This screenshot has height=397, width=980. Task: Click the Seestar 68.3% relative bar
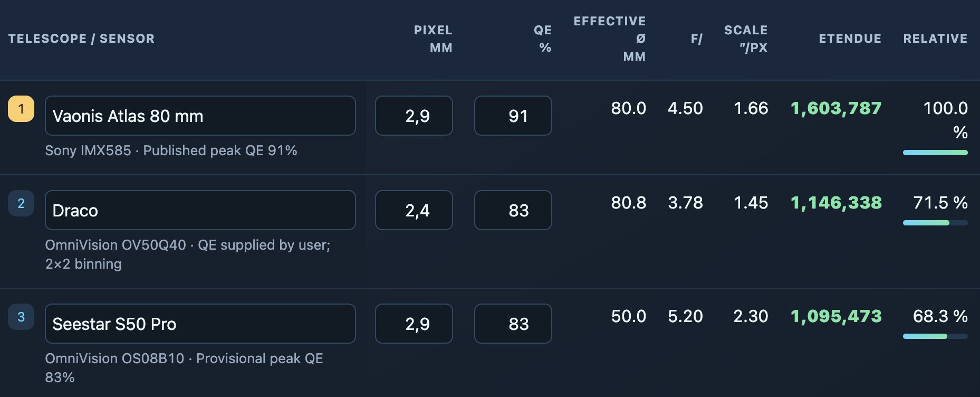point(935,336)
